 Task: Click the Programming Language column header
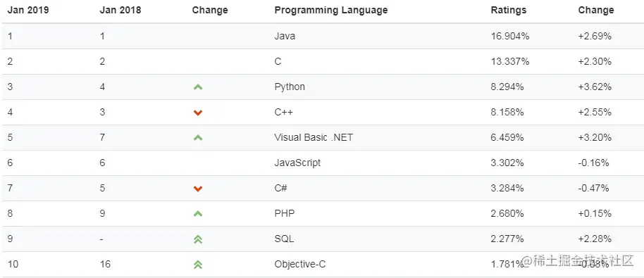331,11
